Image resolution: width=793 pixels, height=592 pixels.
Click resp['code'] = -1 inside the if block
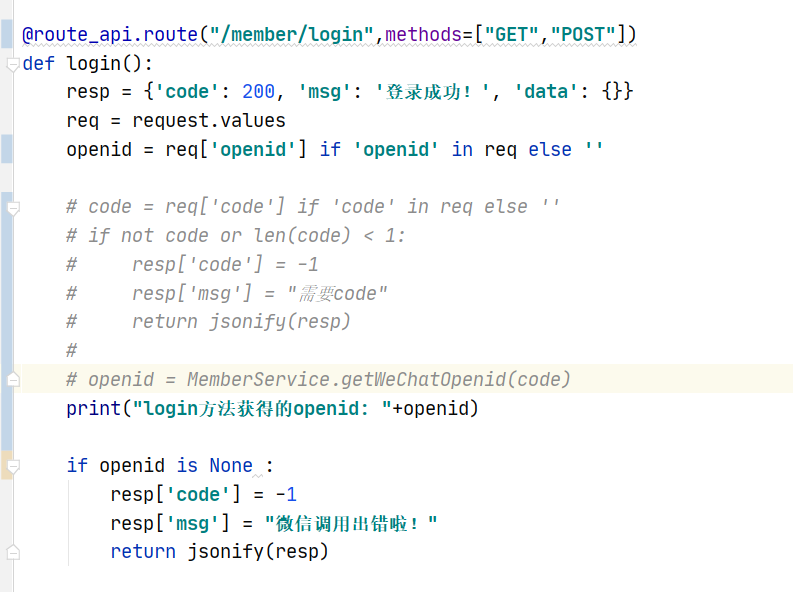(203, 494)
